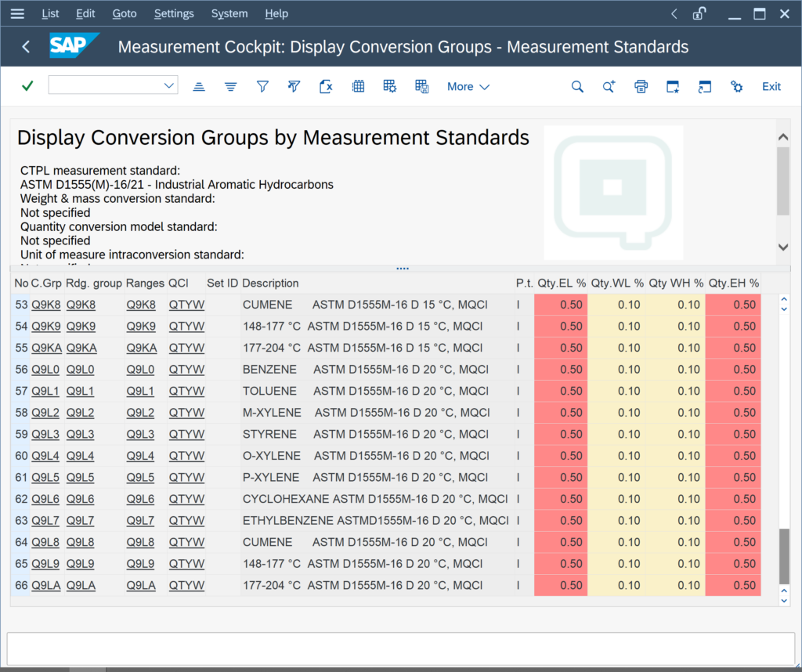Click the Print icon
802x672 pixels.
tap(641, 87)
